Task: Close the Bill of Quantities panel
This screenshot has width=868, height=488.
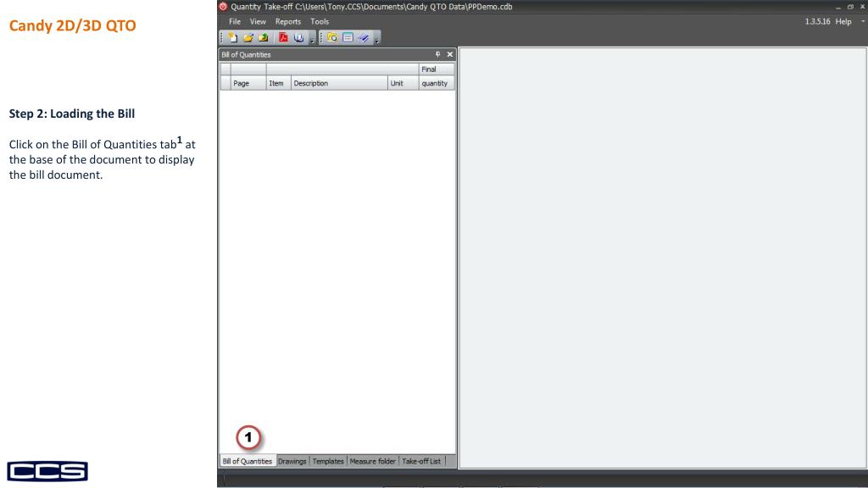Action: (x=450, y=54)
